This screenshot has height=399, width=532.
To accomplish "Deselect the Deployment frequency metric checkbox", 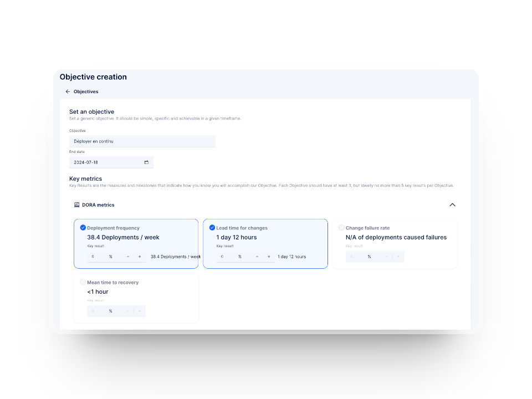I will pyautogui.click(x=84, y=227).
